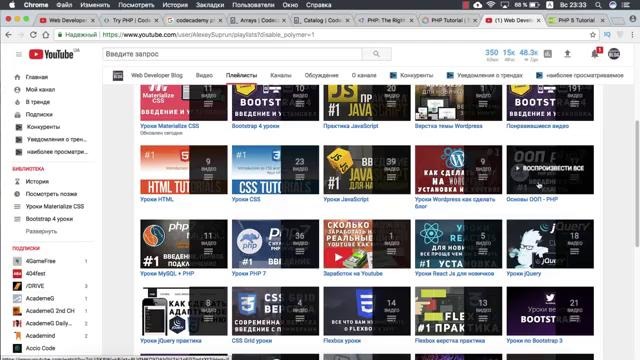Screen dimensions: 640x360
Task: Expand the sidebar library with Развернуть
Action: (41, 231)
